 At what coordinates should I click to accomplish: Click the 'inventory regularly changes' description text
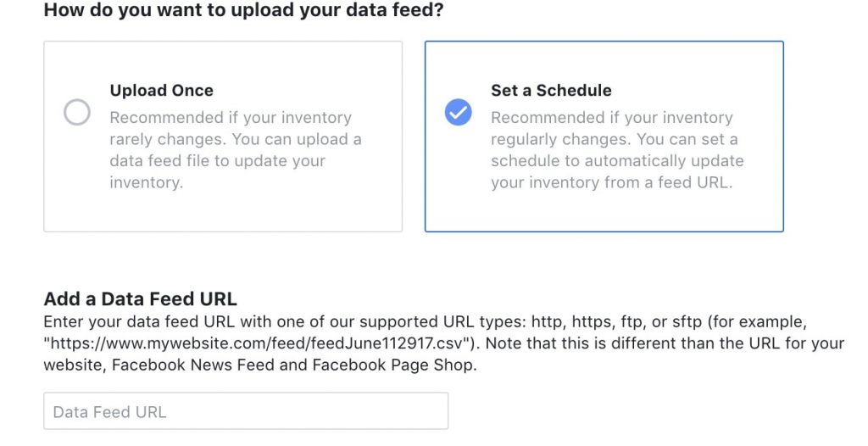tap(614, 139)
